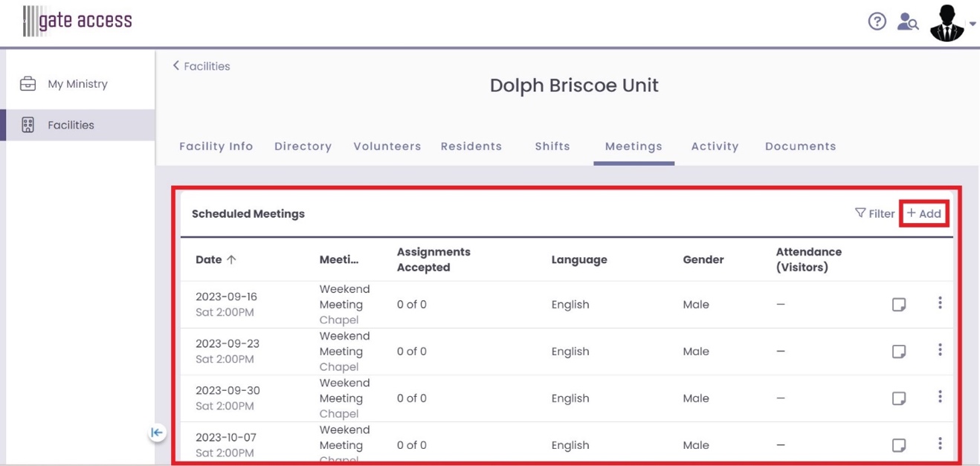Click the Assignments Accepted column header

coord(433,259)
